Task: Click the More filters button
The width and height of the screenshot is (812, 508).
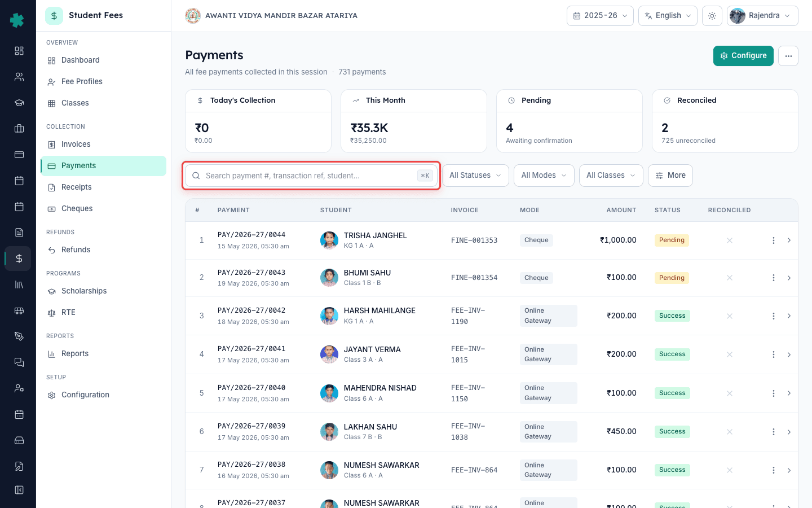Action: point(670,176)
